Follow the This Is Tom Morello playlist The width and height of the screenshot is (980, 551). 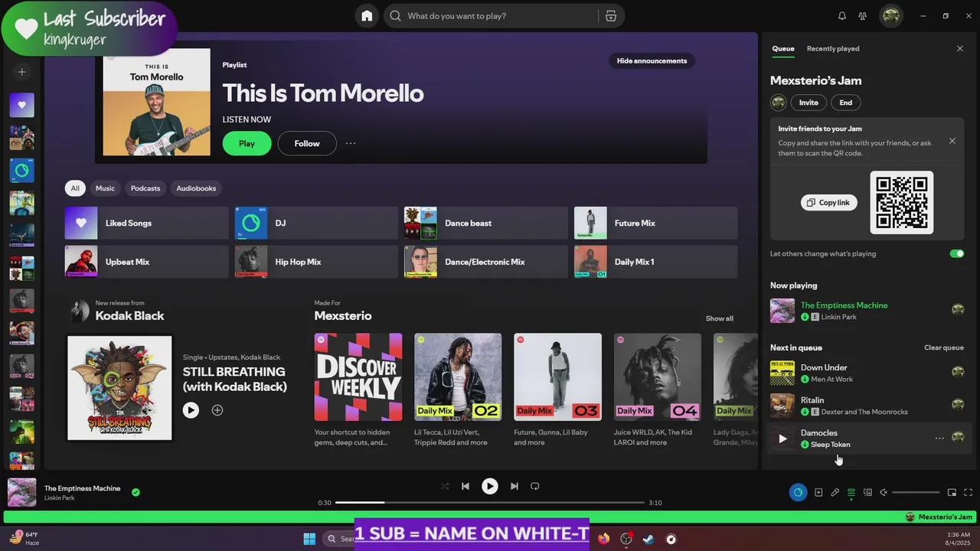coord(307,143)
